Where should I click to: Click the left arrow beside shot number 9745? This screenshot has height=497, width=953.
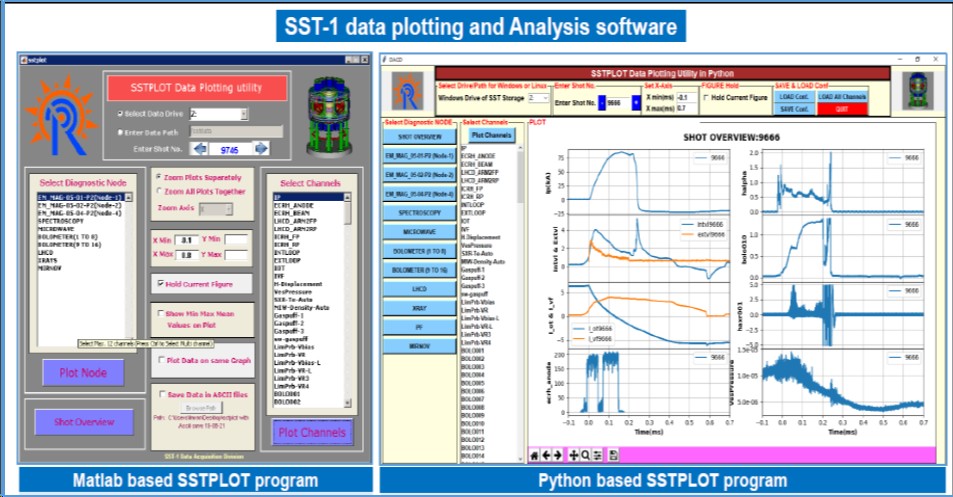point(200,148)
